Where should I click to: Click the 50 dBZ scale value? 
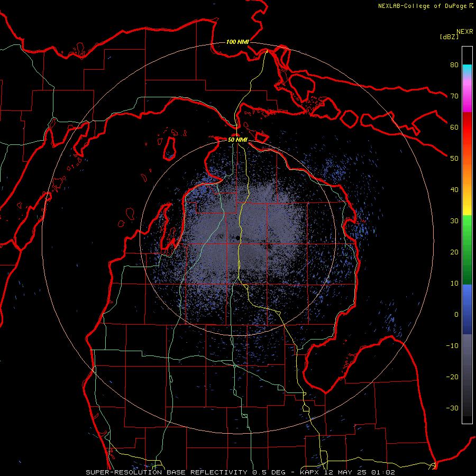[x=454, y=159]
